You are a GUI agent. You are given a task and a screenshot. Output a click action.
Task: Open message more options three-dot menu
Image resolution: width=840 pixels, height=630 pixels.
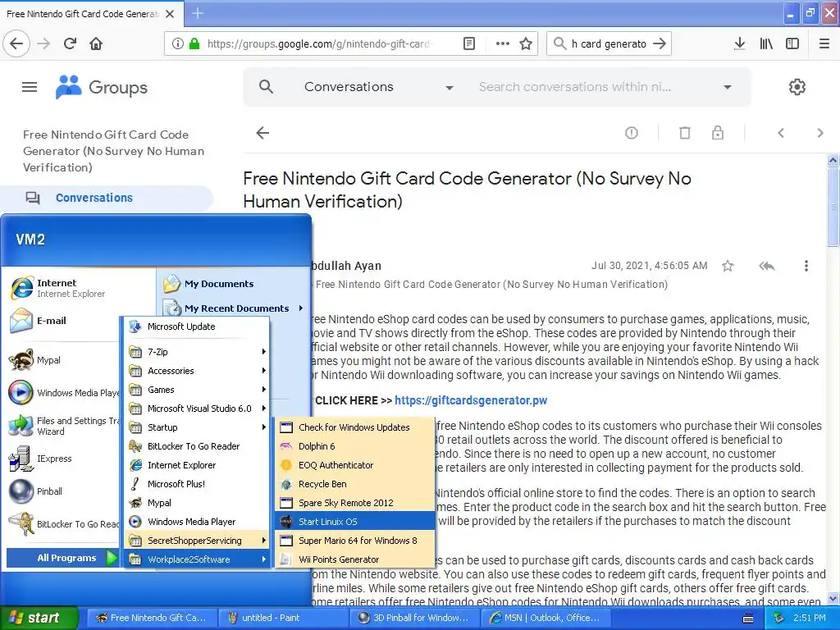click(806, 266)
